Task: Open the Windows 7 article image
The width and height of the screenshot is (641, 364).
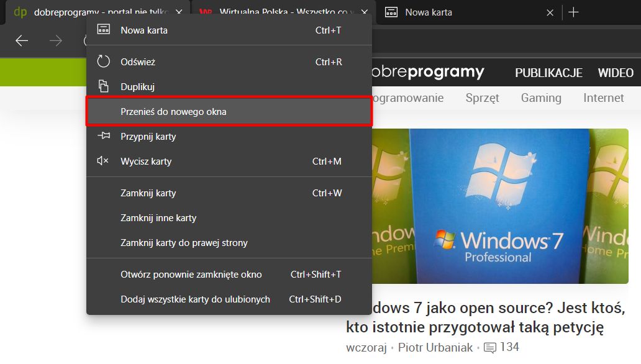Action: (500, 206)
